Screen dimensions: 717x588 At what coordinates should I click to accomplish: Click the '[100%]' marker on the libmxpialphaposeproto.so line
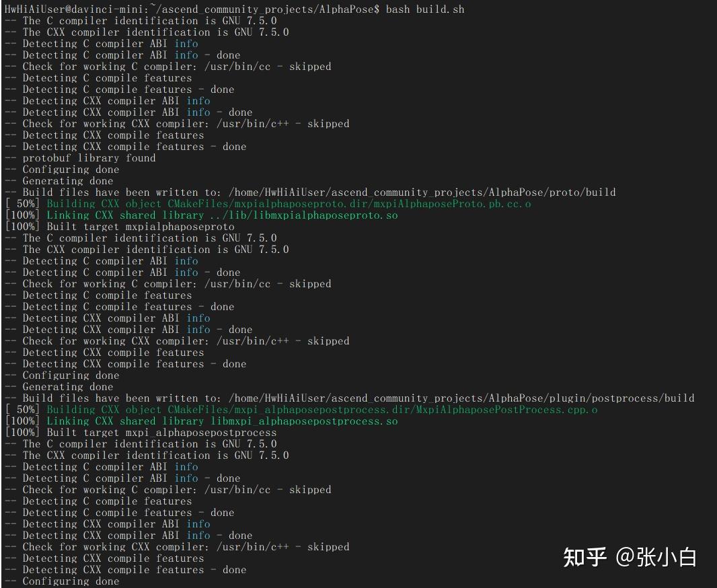[x=22, y=215]
